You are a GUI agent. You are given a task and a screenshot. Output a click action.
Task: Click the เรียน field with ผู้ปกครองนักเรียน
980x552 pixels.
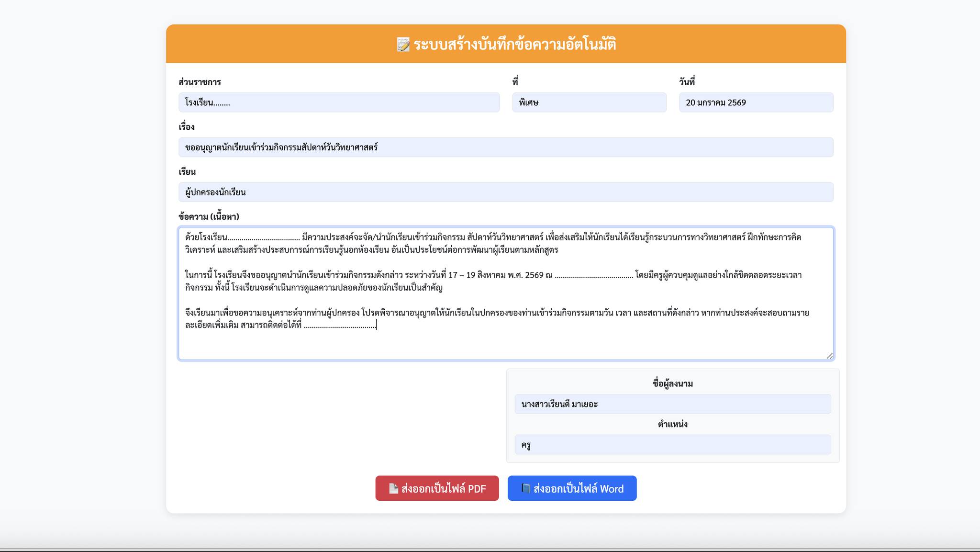tap(506, 192)
